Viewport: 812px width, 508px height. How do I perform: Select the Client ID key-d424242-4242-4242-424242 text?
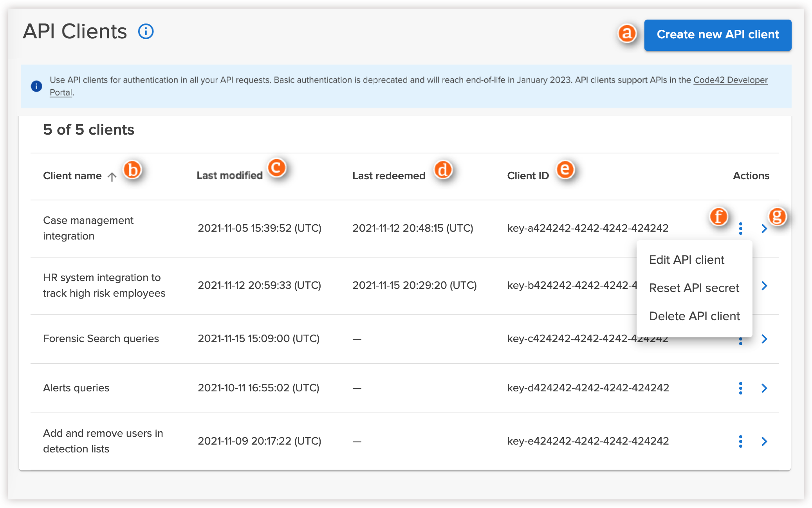[588, 388]
